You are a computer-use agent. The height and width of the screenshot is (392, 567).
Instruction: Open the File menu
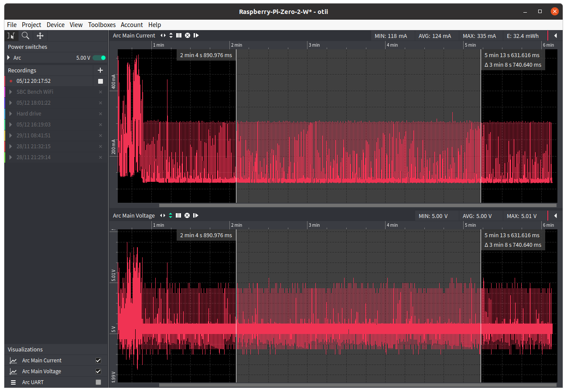pyautogui.click(x=12, y=25)
